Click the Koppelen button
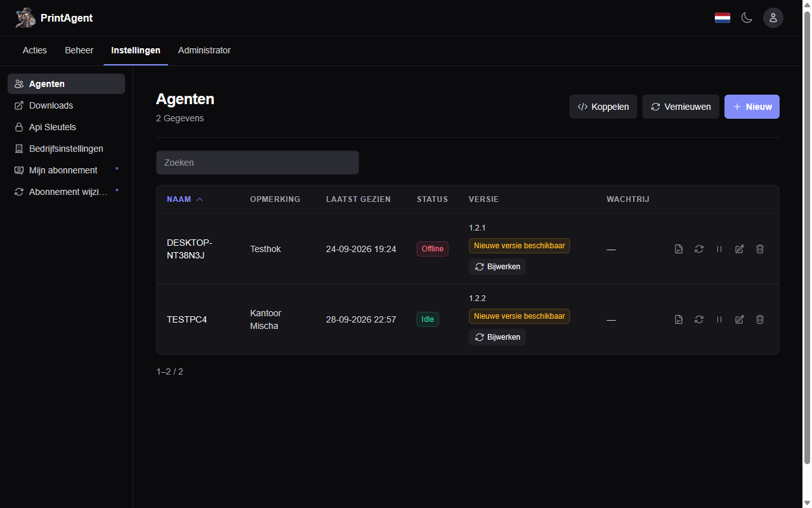Image resolution: width=812 pixels, height=508 pixels. coord(603,107)
